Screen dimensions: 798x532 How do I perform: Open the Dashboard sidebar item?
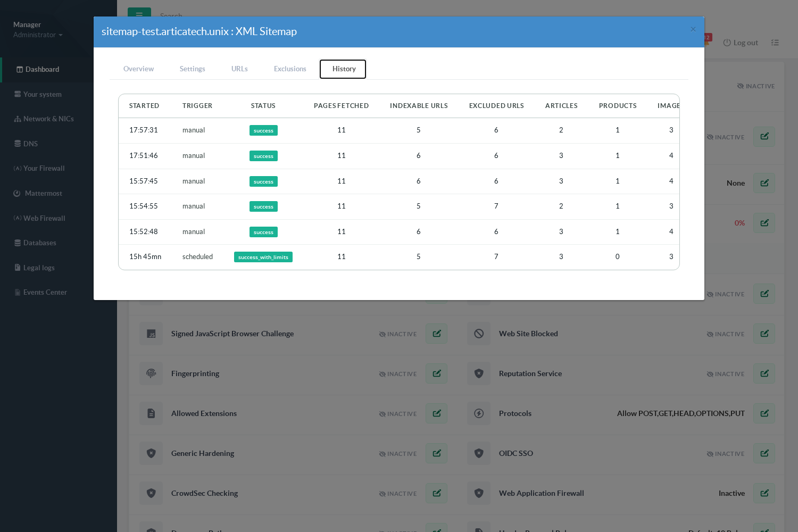point(59,70)
